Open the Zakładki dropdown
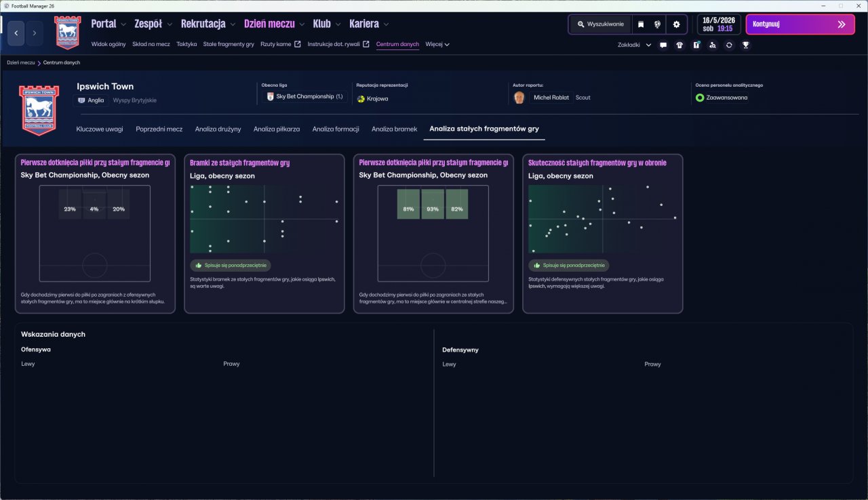This screenshot has width=868, height=500. pyautogui.click(x=635, y=45)
